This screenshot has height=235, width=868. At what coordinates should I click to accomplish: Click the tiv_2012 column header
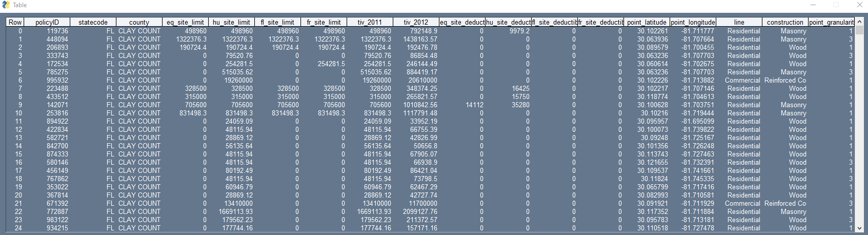416,22
